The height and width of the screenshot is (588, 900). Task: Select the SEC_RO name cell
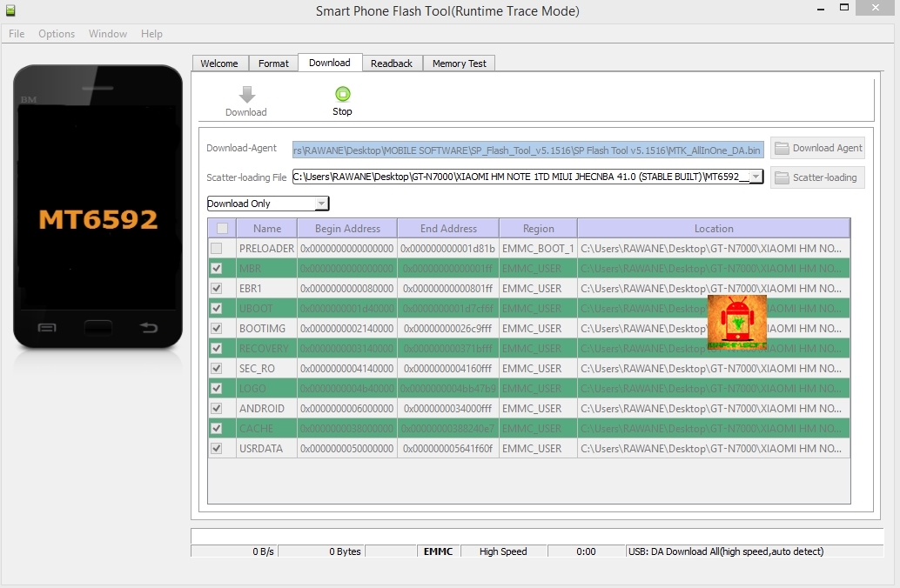tap(267, 368)
